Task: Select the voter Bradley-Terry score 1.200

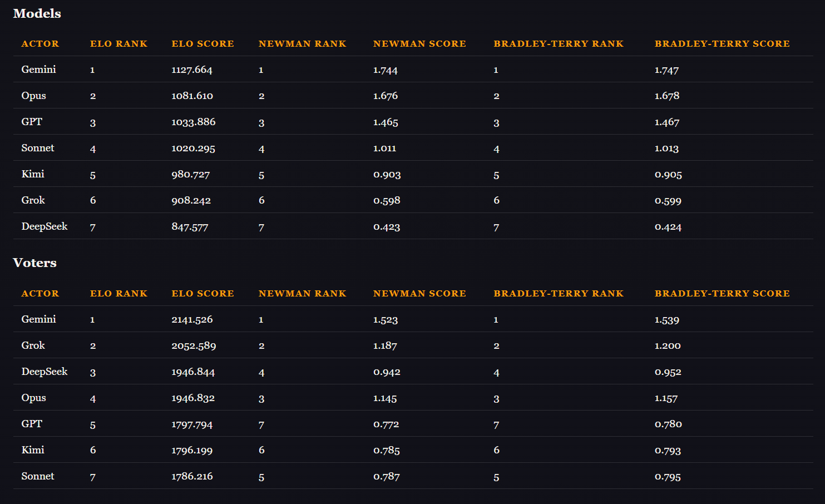Action: [668, 345]
